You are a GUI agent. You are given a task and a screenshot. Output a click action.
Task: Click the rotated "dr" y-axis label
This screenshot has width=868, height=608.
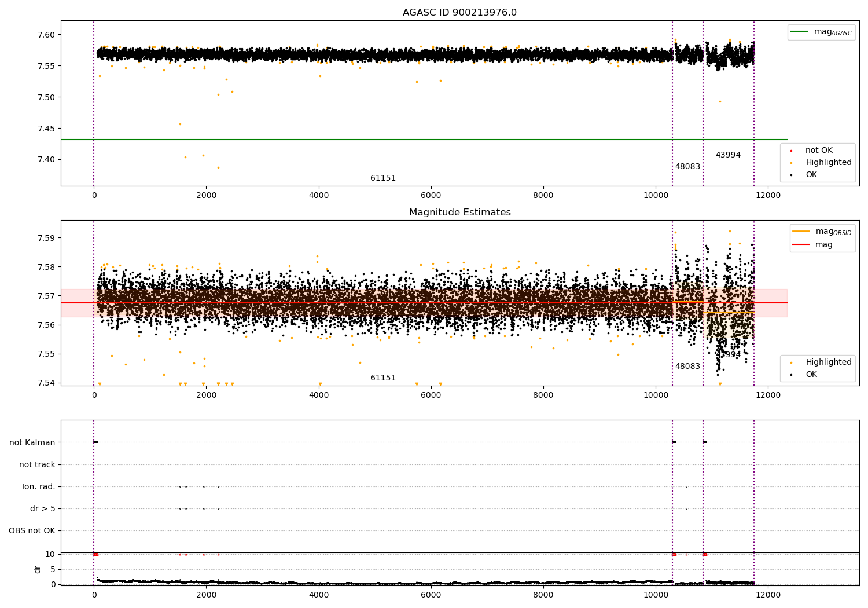pyautogui.click(x=38, y=569)
